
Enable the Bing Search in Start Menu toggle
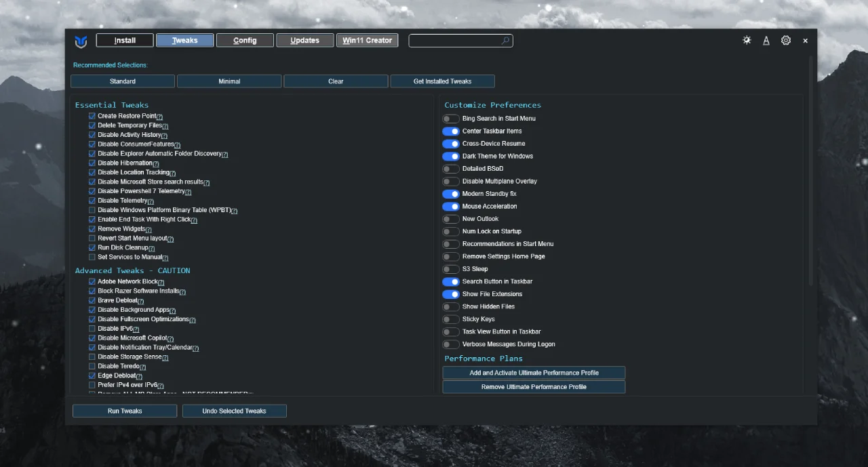pos(451,118)
